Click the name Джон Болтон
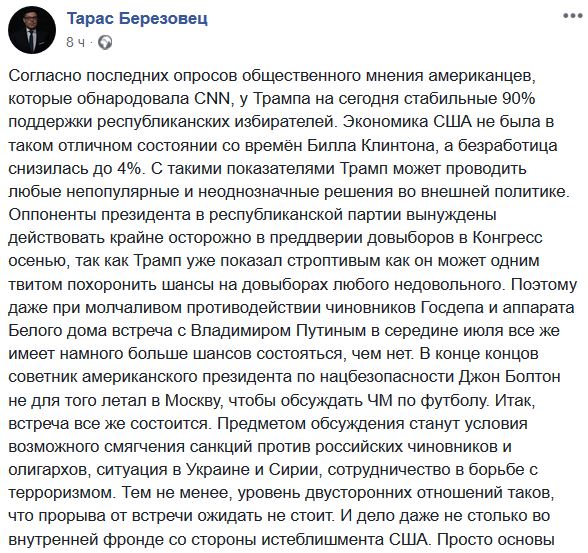This screenshot has height=553, width=588. coord(509,377)
